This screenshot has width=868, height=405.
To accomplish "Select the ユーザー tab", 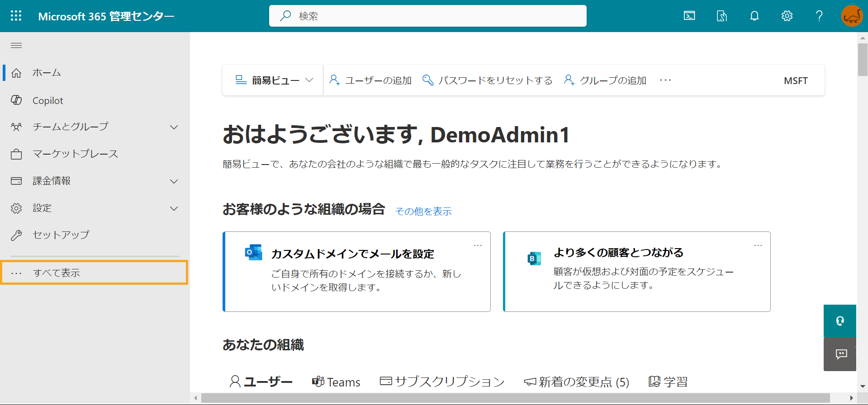I will [x=261, y=382].
